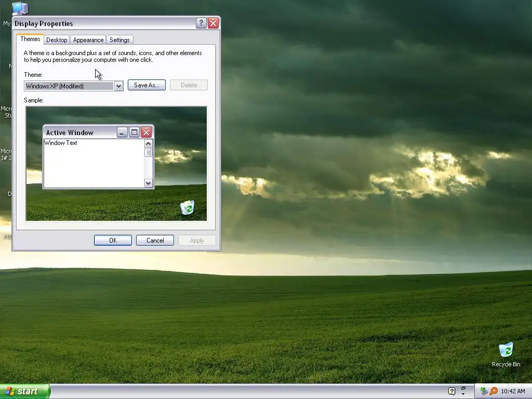
Task: Open the Recycle Bin desktop icon
Action: point(506,354)
